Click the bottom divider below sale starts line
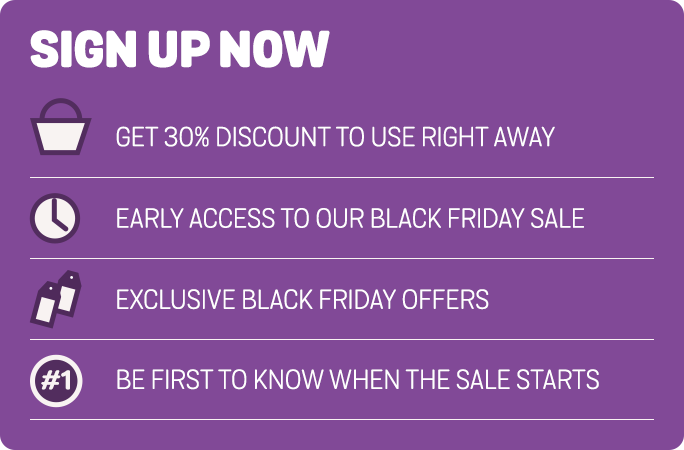The width and height of the screenshot is (684, 450). click(342, 419)
